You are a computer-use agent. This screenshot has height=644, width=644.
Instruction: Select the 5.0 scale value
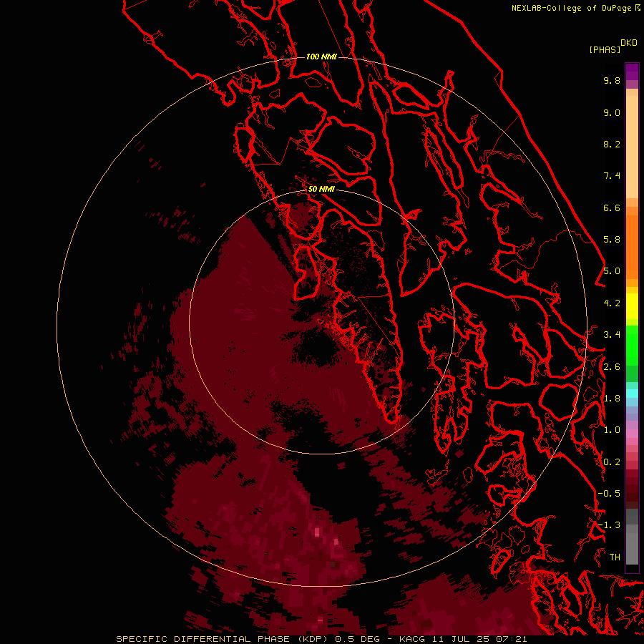612,271
